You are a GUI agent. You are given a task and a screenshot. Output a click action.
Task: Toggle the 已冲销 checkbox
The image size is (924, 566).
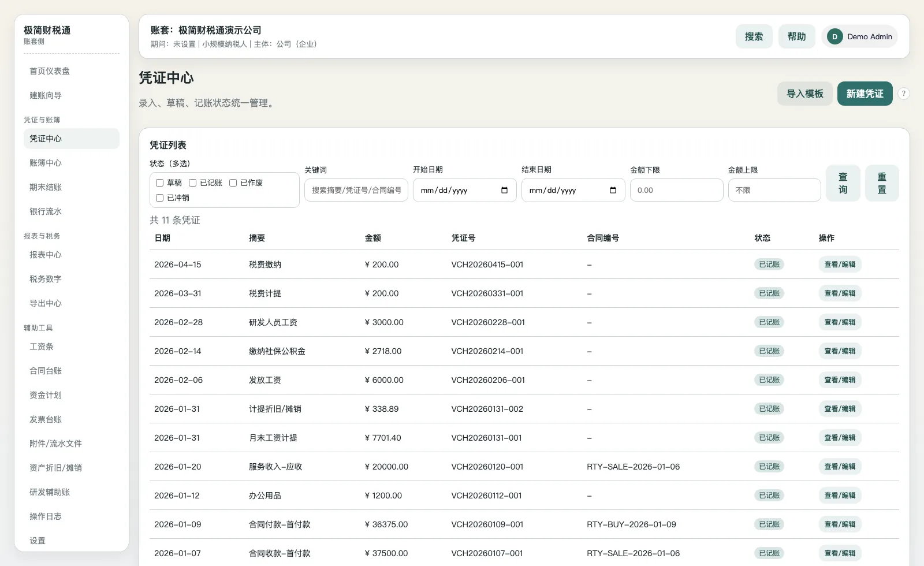(x=159, y=198)
